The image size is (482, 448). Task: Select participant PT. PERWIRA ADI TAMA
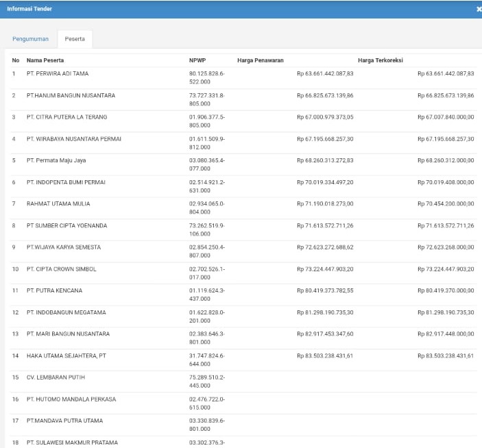[x=58, y=73]
